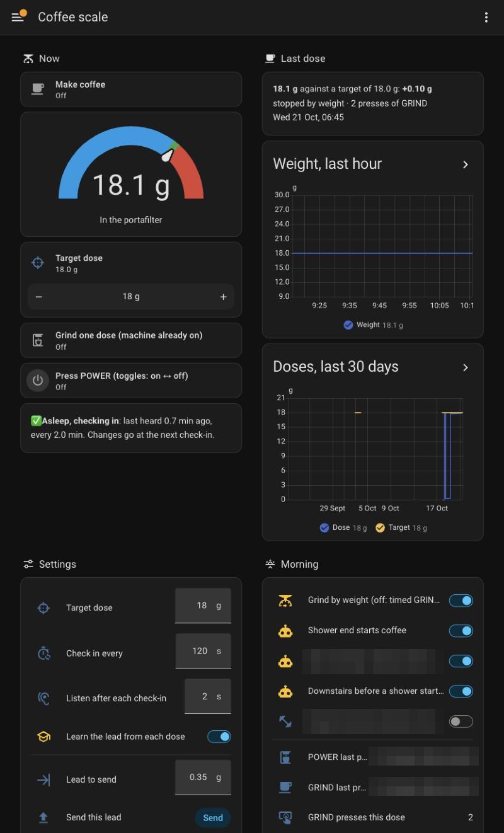Viewport: 504px width, 833px height.
Task: Click the Listen after check-in 2 s field
Action: pyautogui.click(x=208, y=696)
